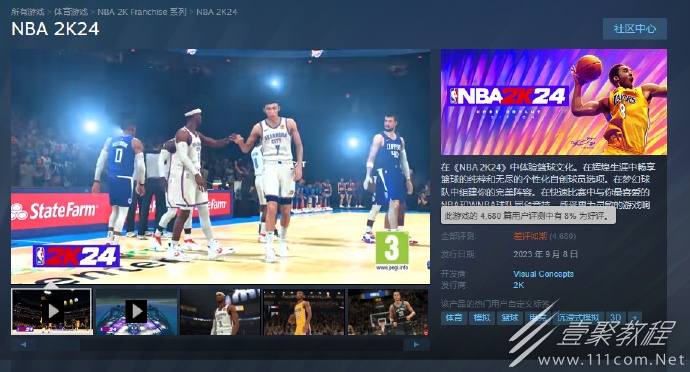Open publisher 2K link
This screenshot has height=372, width=690.
click(518, 285)
